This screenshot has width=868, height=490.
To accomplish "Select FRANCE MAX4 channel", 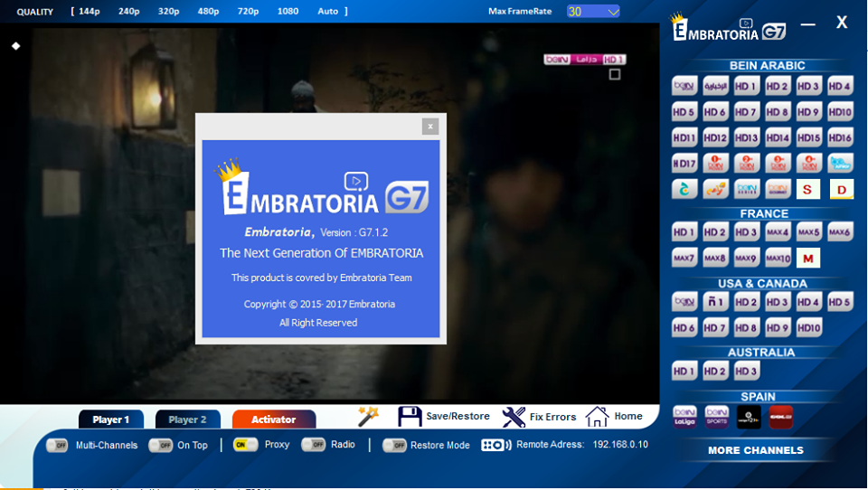I will pos(778,232).
